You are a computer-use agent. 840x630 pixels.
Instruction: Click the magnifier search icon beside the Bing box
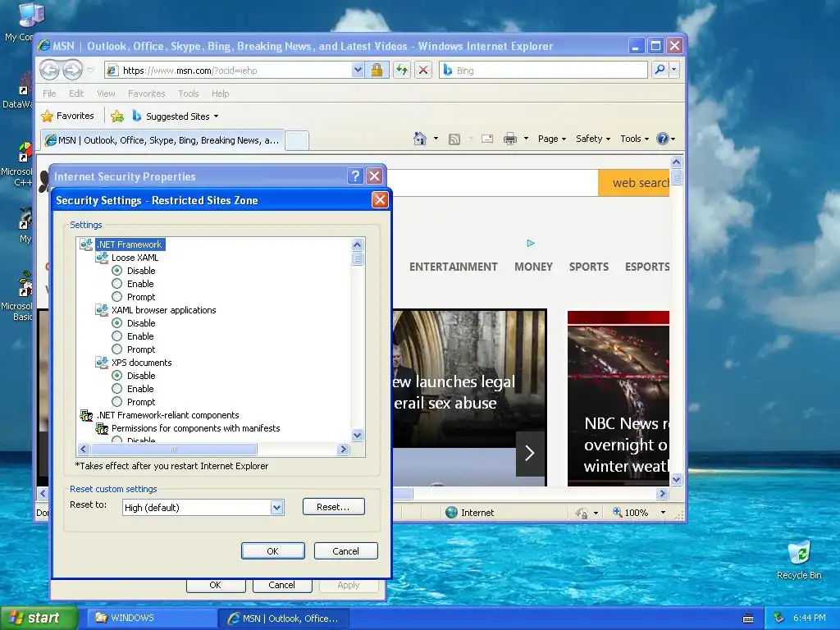[x=660, y=70]
